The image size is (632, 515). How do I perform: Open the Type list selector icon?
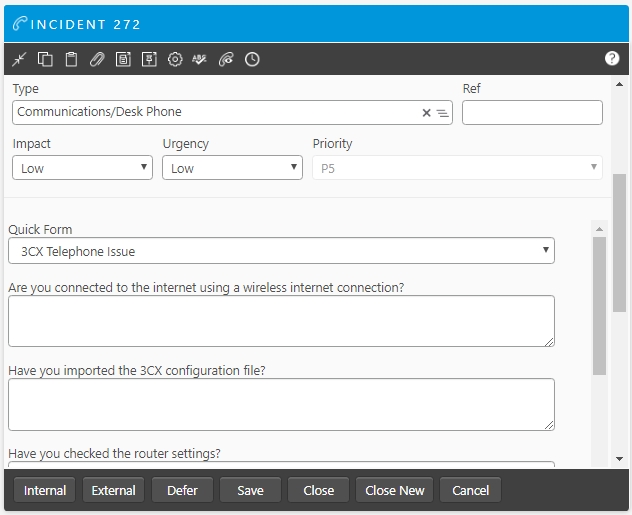pos(442,113)
